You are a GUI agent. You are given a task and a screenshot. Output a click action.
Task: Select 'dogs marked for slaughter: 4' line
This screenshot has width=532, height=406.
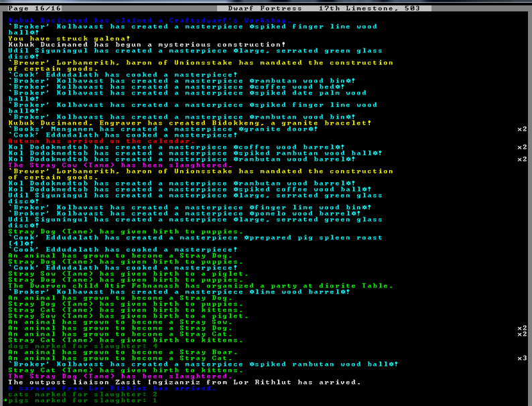(x=83, y=346)
